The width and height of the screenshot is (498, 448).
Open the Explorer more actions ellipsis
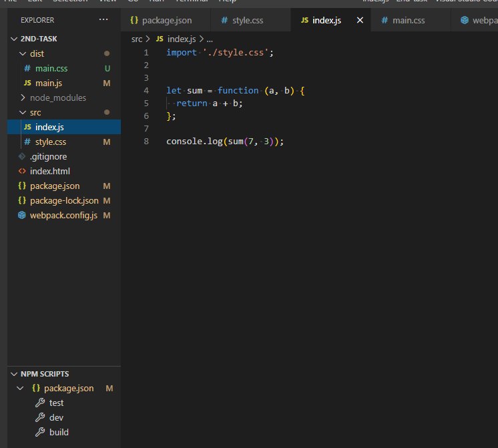click(103, 20)
